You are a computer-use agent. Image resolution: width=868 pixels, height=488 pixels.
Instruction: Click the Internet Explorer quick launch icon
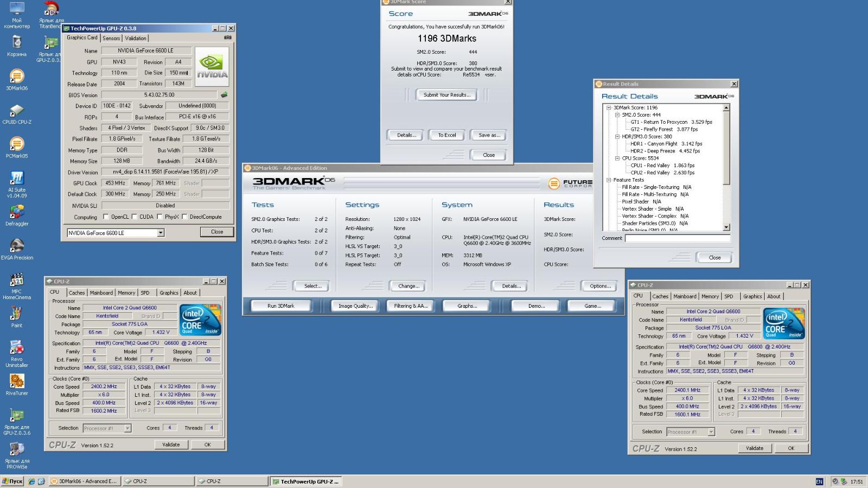(x=31, y=481)
